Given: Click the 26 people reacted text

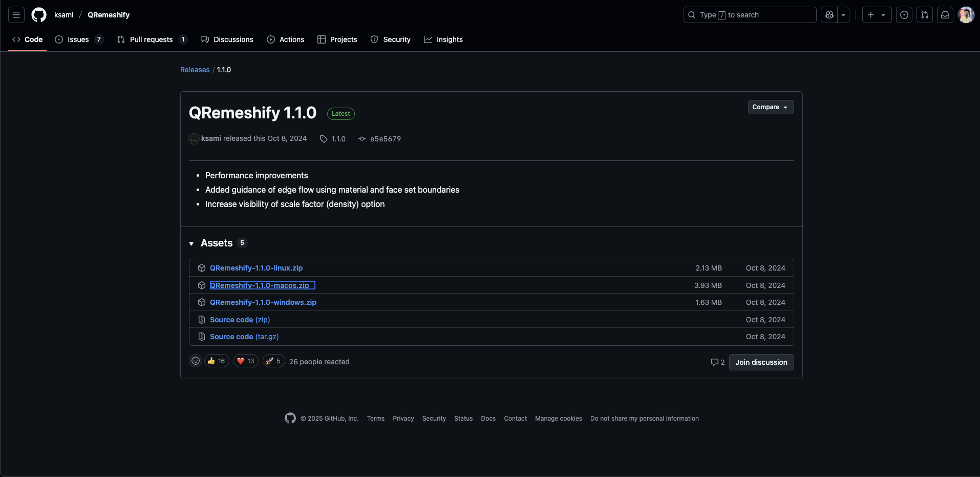Looking at the screenshot, I should click(x=319, y=362).
